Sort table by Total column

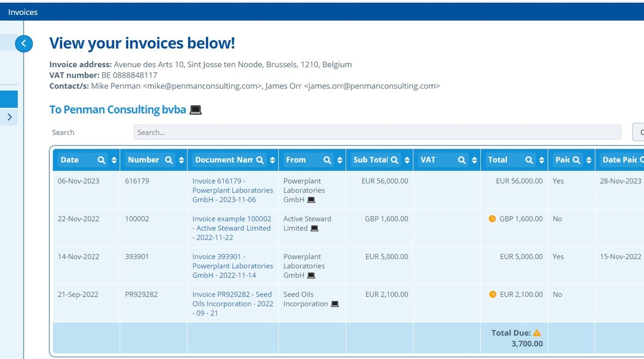(x=542, y=160)
